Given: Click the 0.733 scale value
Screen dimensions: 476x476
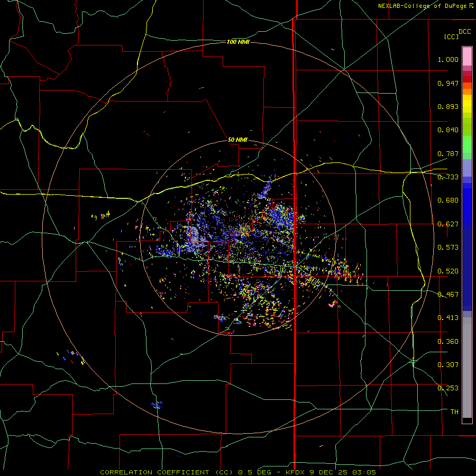Looking at the screenshot, I should click(x=448, y=177).
